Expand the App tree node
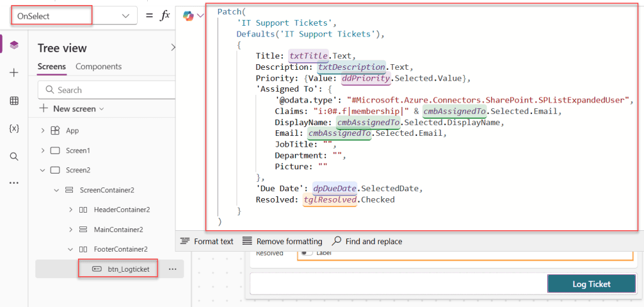 point(43,131)
